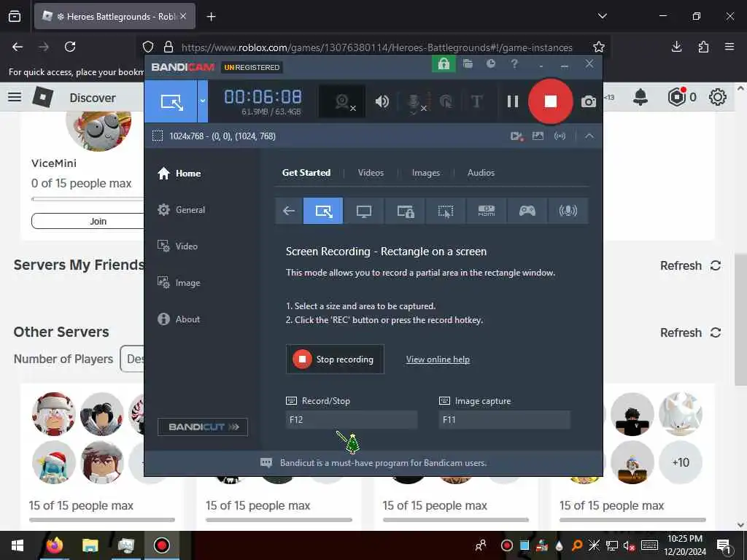
Task: Switch to the Videos tab
Action: tap(371, 173)
